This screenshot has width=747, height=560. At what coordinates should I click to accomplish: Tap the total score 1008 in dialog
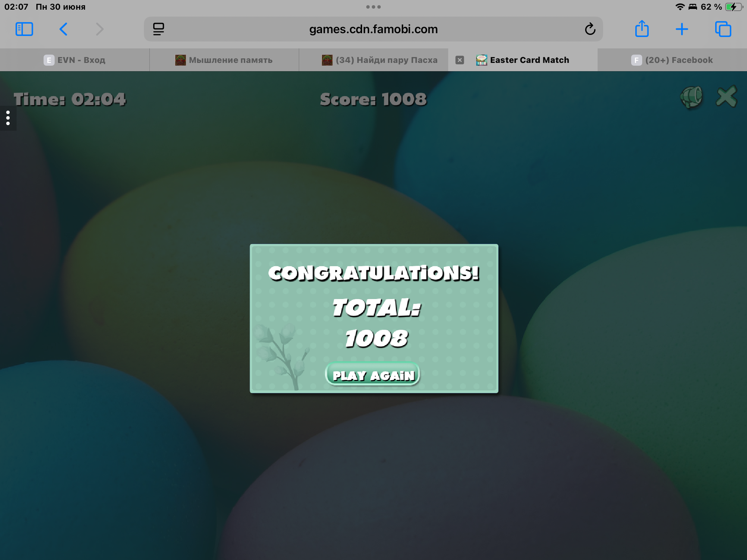tap(376, 338)
